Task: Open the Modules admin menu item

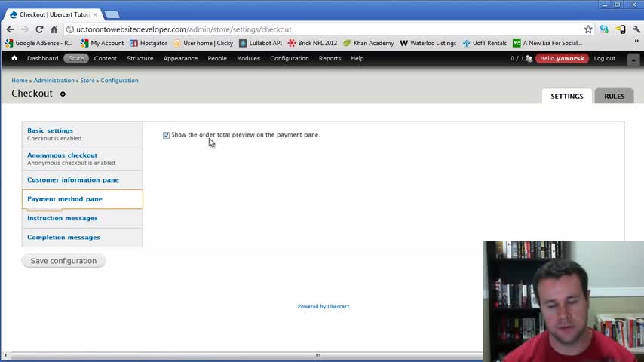Action: 249,58
